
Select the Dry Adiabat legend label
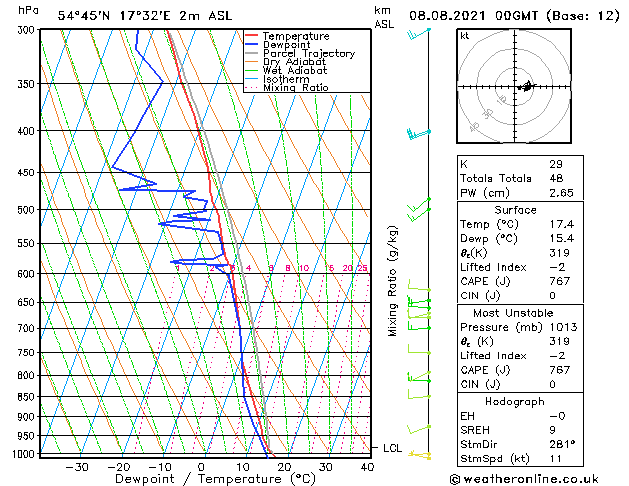point(294,62)
